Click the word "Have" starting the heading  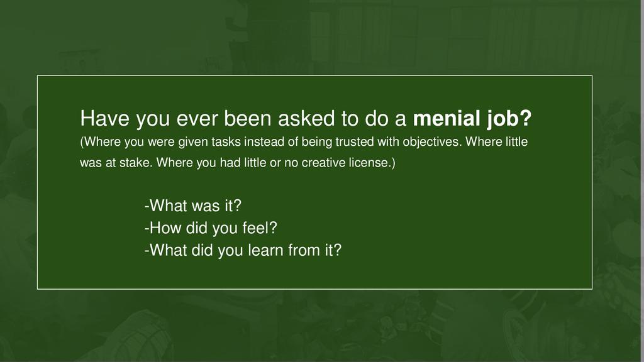[x=101, y=118]
